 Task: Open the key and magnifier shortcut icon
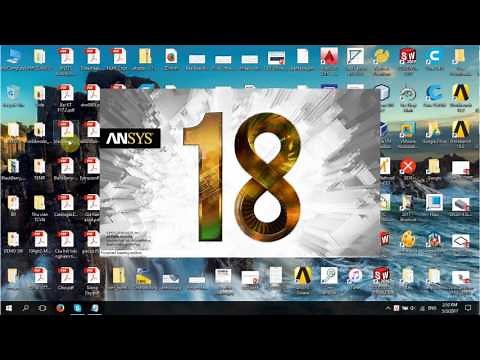coord(329,275)
